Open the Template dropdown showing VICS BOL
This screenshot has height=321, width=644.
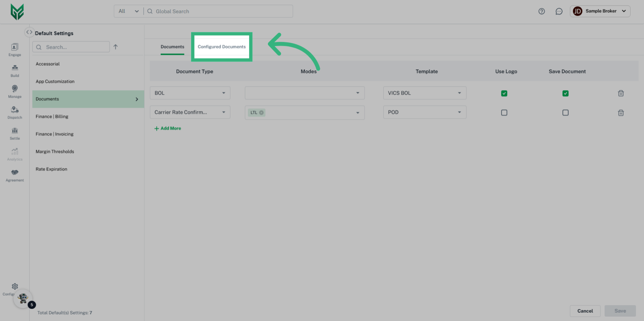coord(424,93)
